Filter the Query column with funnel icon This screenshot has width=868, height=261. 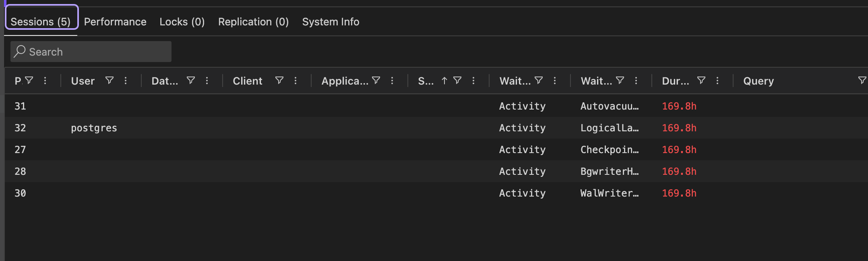862,81
